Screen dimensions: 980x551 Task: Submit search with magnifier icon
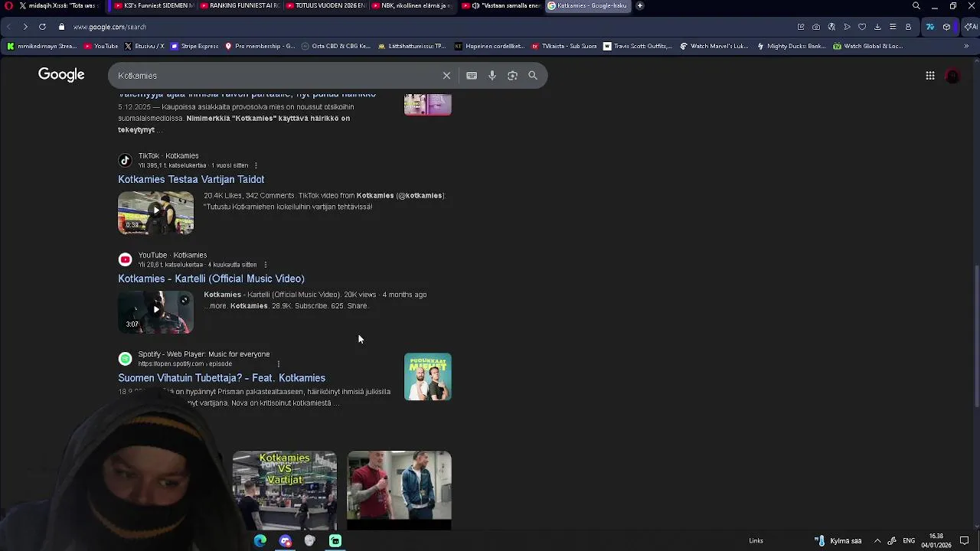(x=533, y=76)
